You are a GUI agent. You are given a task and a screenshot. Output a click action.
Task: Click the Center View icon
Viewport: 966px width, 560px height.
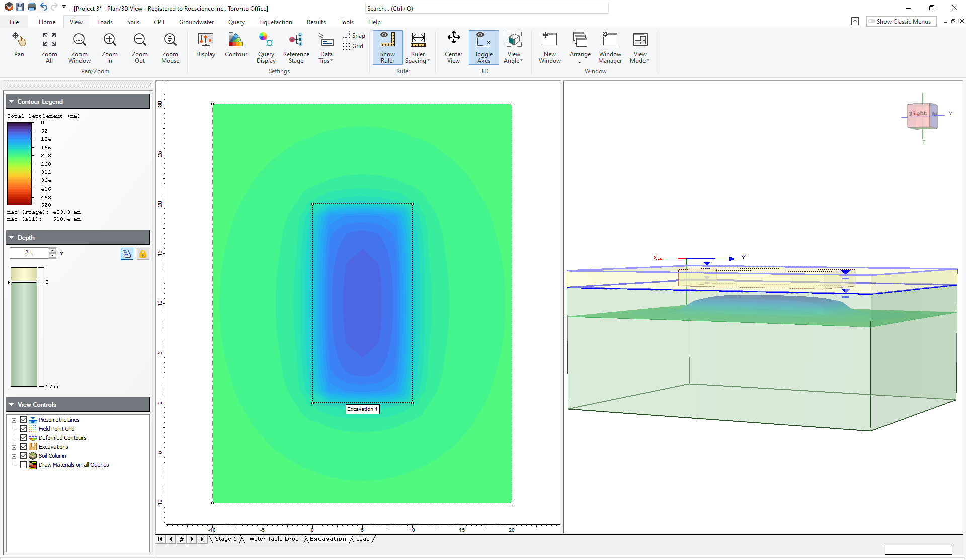[453, 48]
